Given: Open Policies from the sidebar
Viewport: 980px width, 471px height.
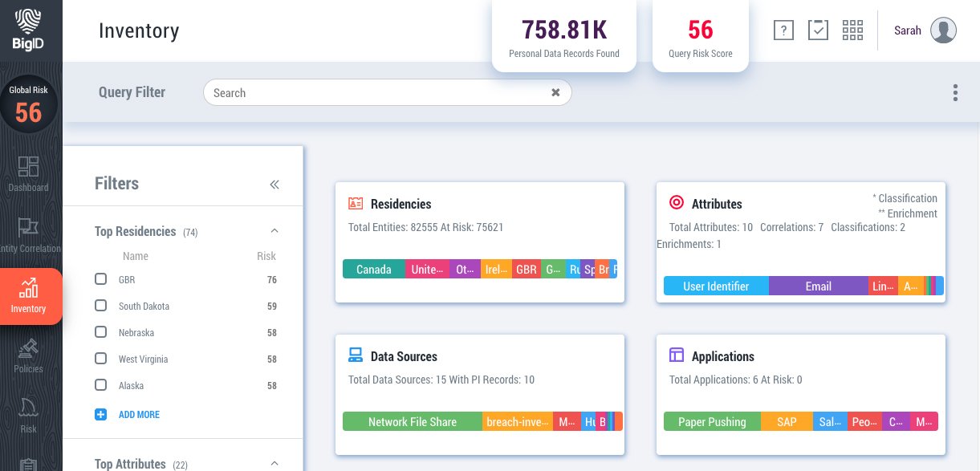Looking at the screenshot, I should pos(28,355).
